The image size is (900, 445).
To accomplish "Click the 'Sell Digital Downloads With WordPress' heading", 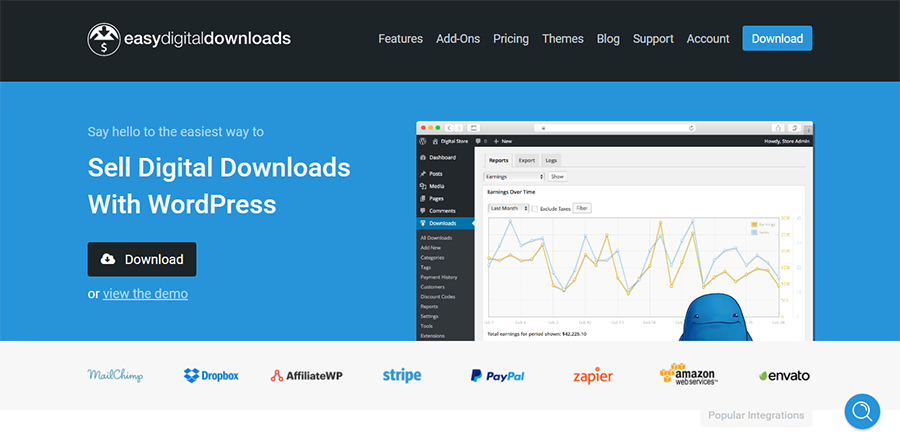I will point(219,185).
